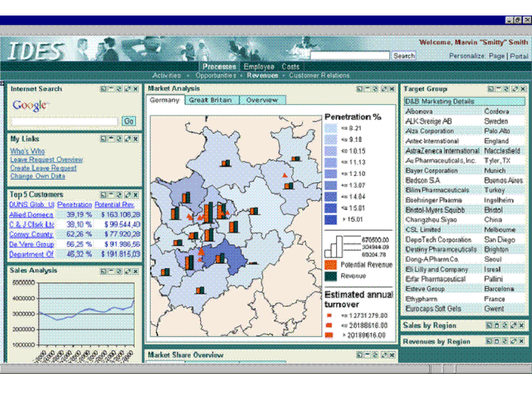Click the Go button under Google
This screenshot has width=532, height=399.
point(129,121)
